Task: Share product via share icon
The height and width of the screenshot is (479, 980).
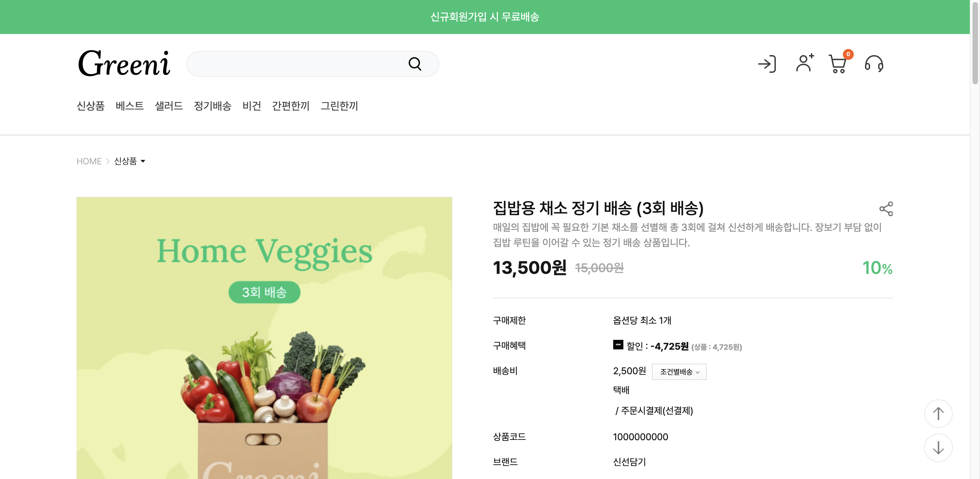Action: click(x=886, y=209)
